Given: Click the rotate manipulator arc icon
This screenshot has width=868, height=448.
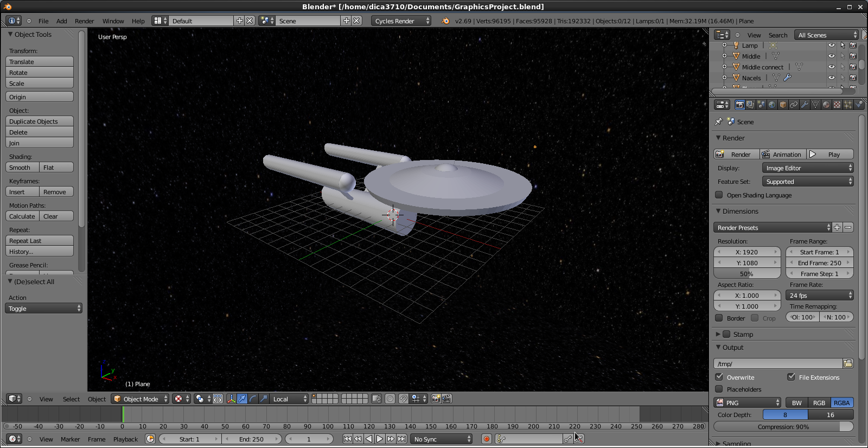Looking at the screenshot, I should click(253, 399).
